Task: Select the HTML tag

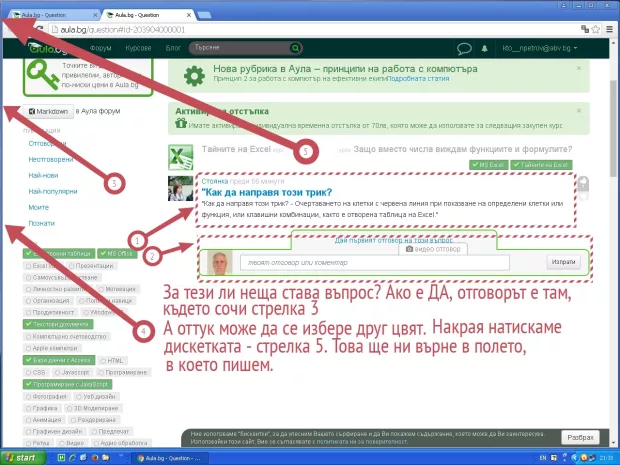Action: (112, 361)
